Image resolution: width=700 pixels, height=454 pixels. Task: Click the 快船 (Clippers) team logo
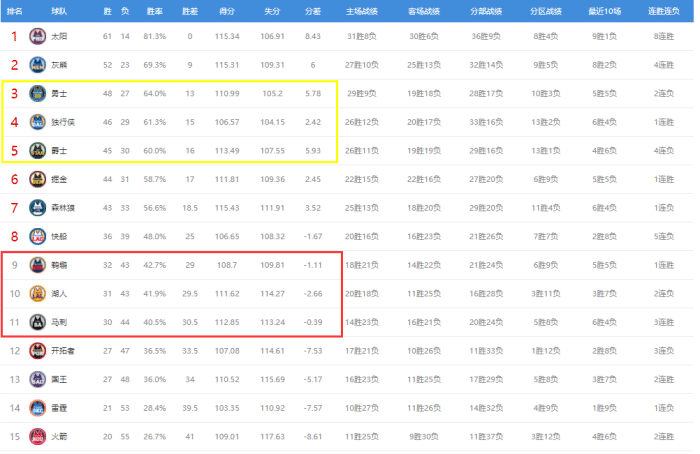(37, 236)
